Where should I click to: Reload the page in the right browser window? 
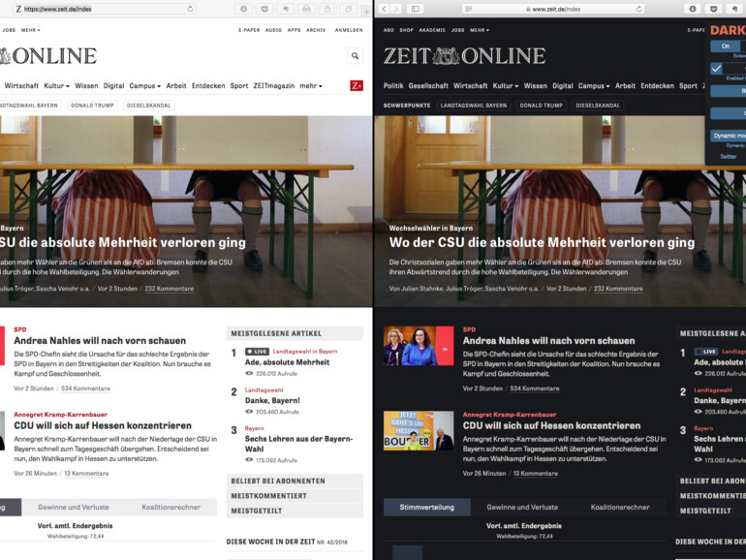pos(639,9)
